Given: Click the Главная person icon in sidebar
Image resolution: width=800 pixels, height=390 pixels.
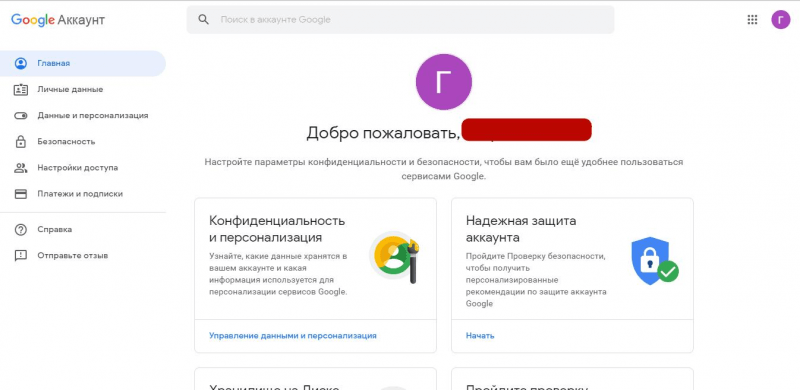Looking at the screenshot, I should tap(20, 63).
